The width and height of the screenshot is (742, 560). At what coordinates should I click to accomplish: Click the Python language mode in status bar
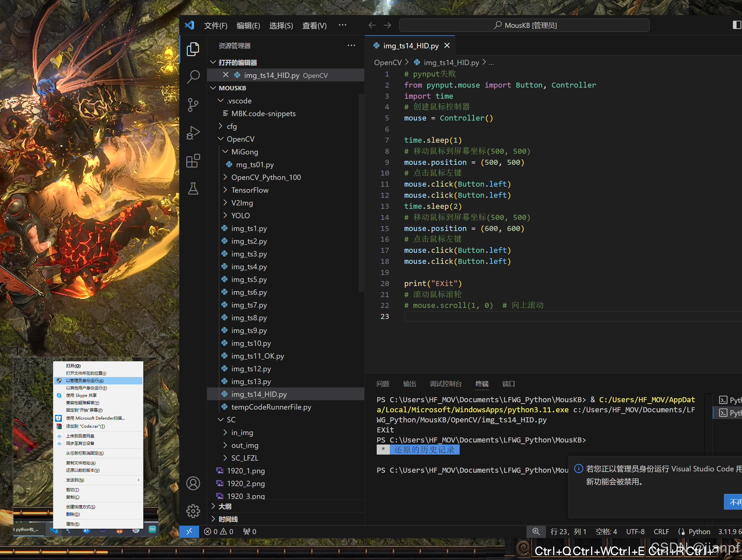click(699, 531)
